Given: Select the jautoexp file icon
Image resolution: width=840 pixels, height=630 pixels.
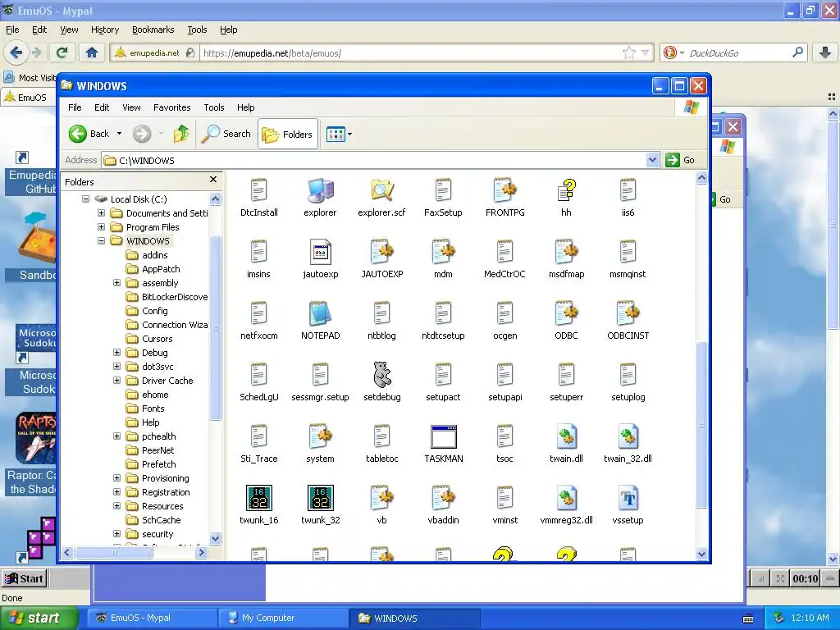Looking at the screenshot, I should pos(321,252).
